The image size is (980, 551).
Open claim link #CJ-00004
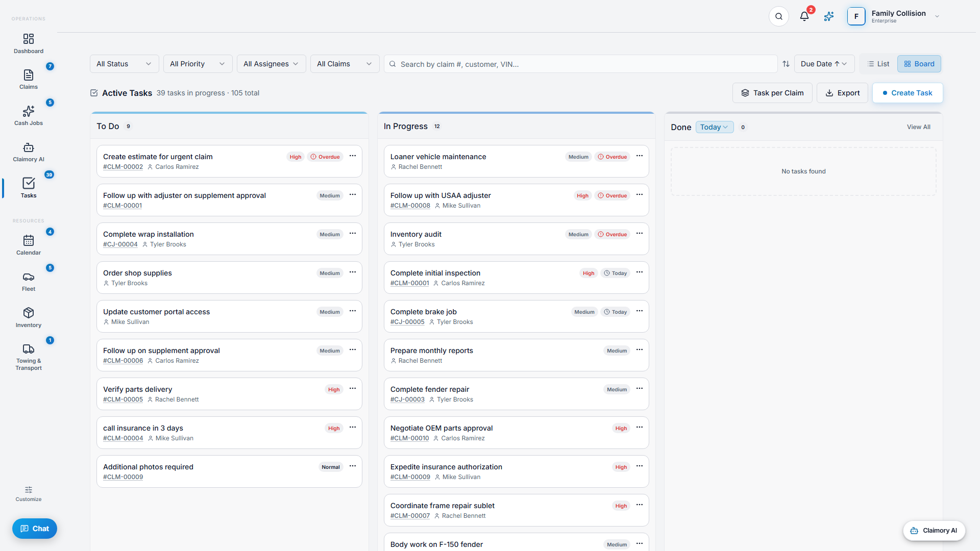tap(120, 244)
